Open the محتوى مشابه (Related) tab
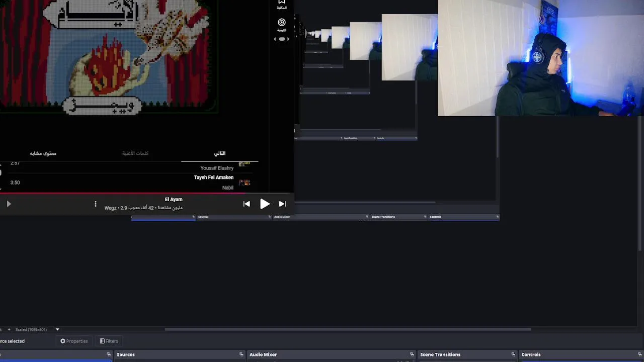 43,153
